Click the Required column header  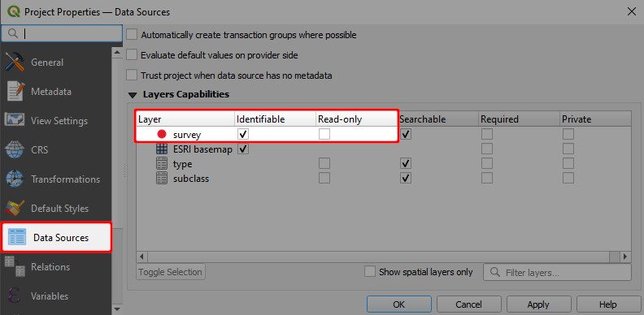click(x=519, y=119)
